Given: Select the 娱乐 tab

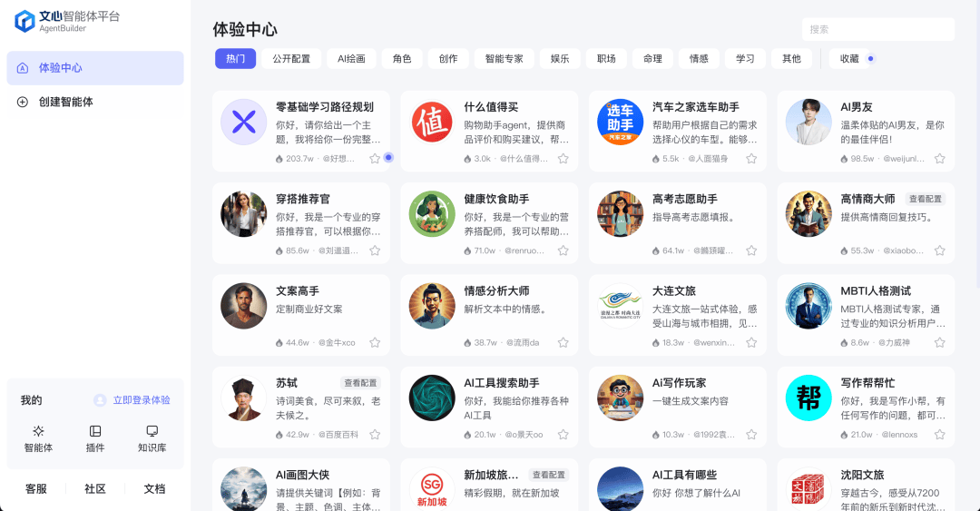Looking at the screenshot, I should [560, 58].
